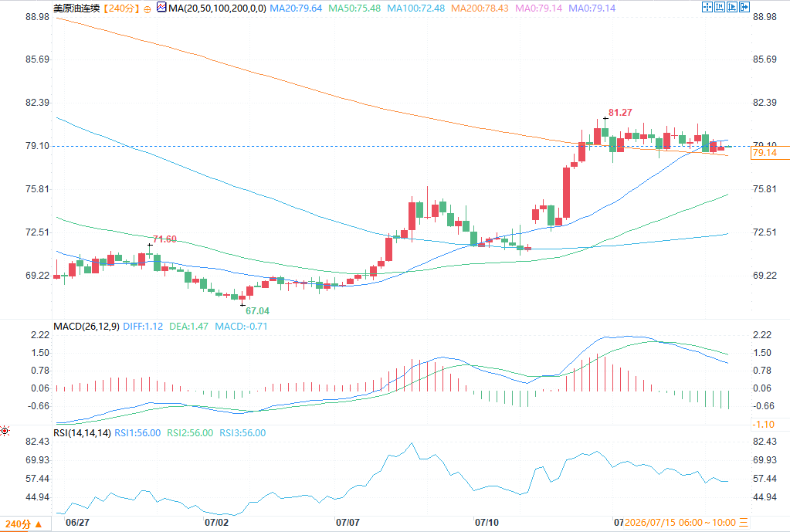Click the MACD:-0.71 value label
Image resolution: width=790 pixels, height=532 pixels.
tap(242, 327)
